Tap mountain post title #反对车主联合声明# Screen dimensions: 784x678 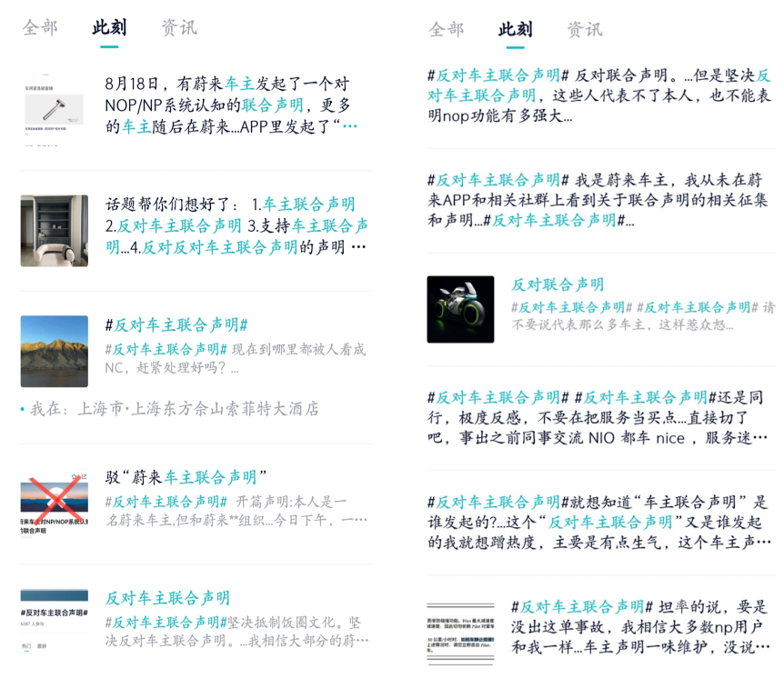(x=176, y=325)
